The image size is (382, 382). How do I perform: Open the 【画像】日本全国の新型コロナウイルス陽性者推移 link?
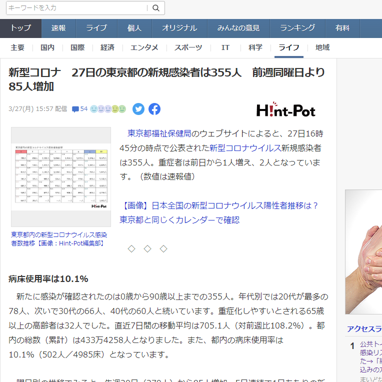pyautogui.click(x=219, y=213)
